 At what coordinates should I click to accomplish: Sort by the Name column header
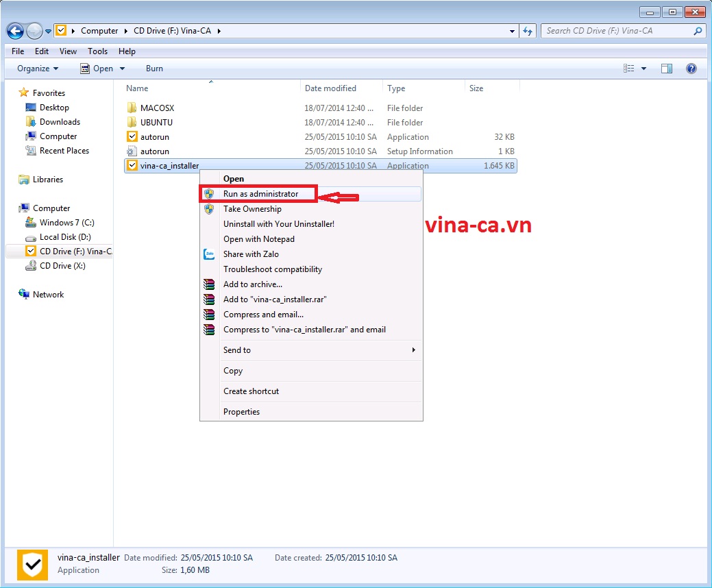[x=137, y=88]
